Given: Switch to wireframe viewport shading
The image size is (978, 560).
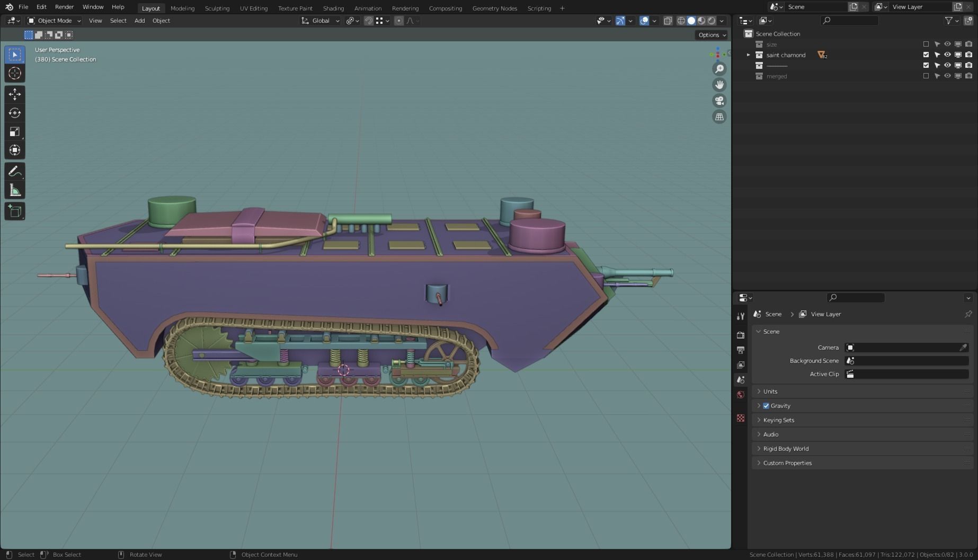Looking at the screenshot, I should point(681,21).
